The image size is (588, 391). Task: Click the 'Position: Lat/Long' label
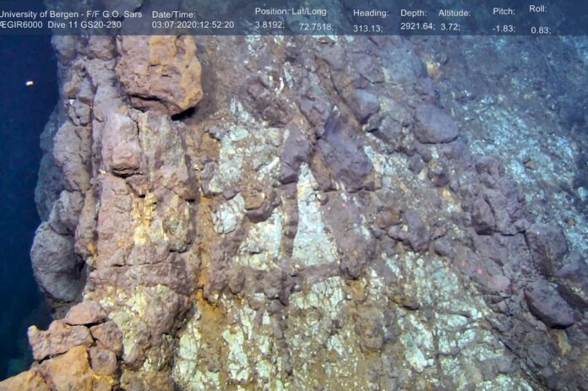coord(291,12)
